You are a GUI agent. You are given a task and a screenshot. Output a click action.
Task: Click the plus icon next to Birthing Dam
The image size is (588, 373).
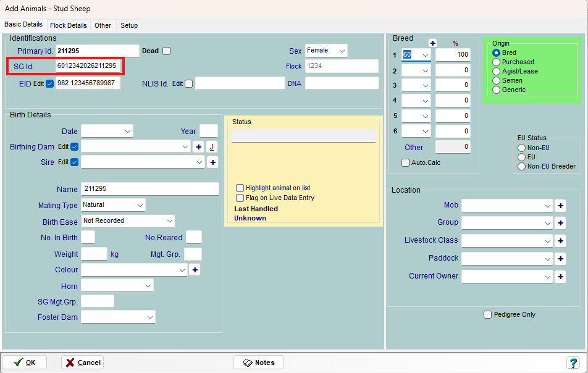coord(199,147)
